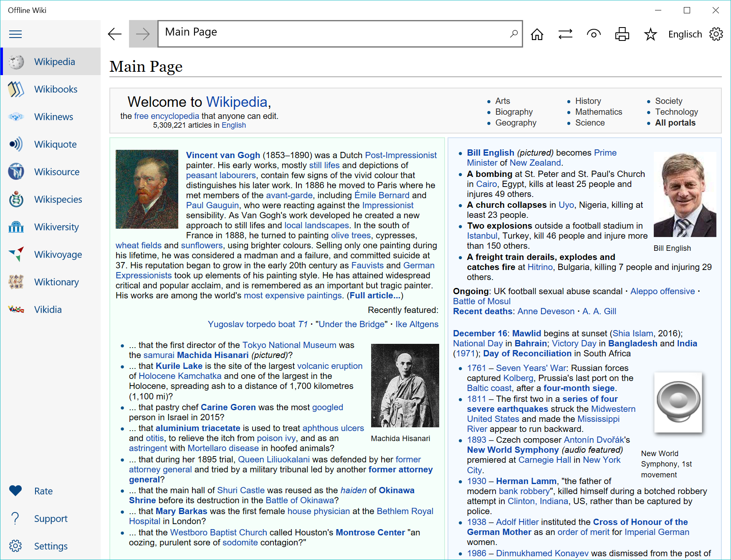Open the Ike Altgens link
This screenshot has height=560, width=731.
417,324
